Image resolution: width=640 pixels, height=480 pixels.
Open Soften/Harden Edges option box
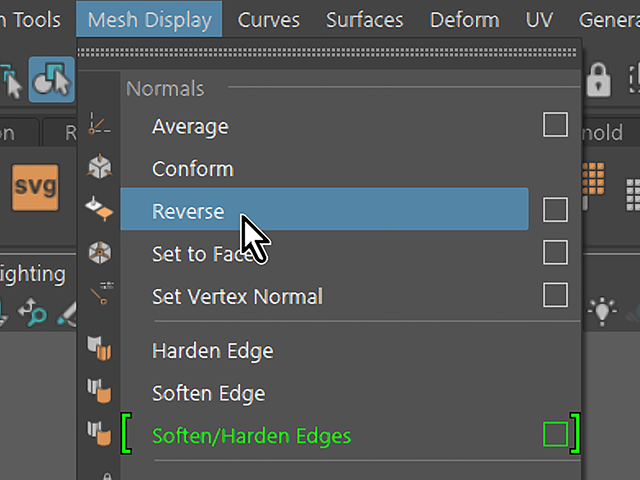(555, 434)
